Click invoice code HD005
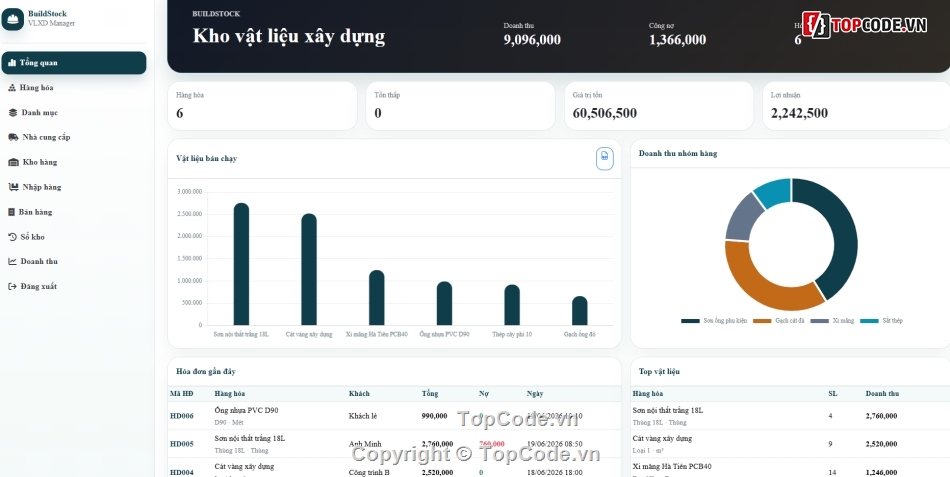 (182, 444)
